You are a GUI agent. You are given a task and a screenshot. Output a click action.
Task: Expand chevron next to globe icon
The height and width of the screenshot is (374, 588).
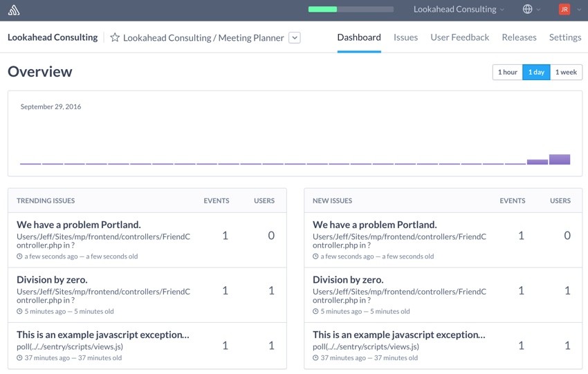(x=538, y=10)
